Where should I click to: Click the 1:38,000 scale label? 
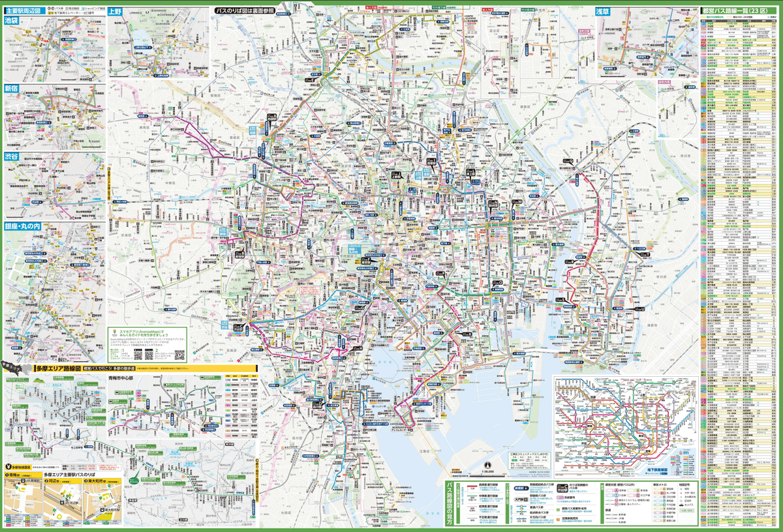point(487,471)
